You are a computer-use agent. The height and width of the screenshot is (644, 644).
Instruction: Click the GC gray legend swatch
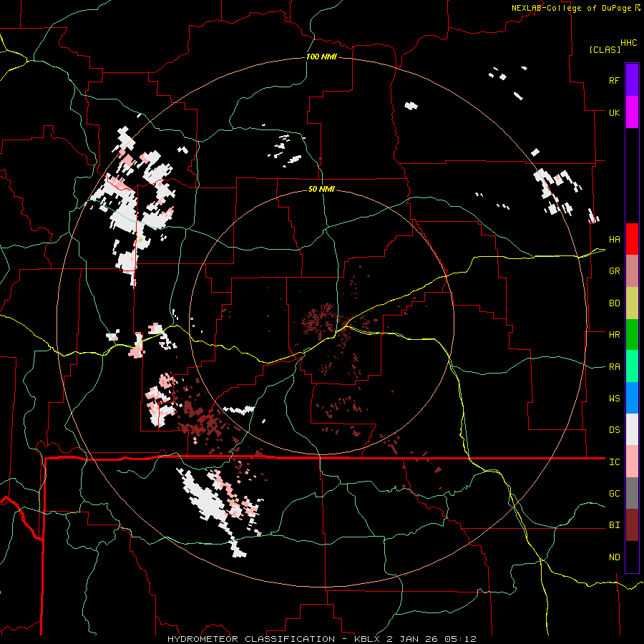tap(632, 493)
